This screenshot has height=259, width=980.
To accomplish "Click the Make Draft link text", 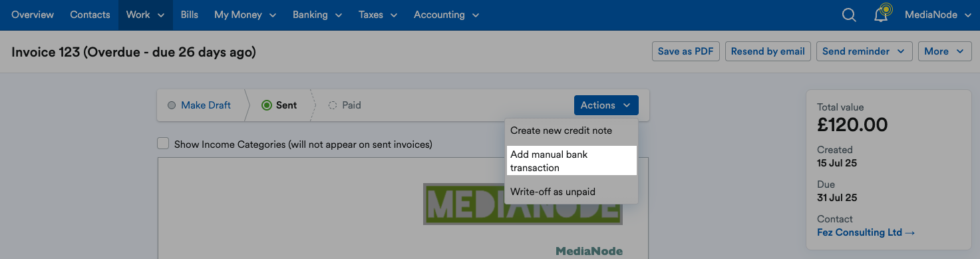I will [206, 105].
